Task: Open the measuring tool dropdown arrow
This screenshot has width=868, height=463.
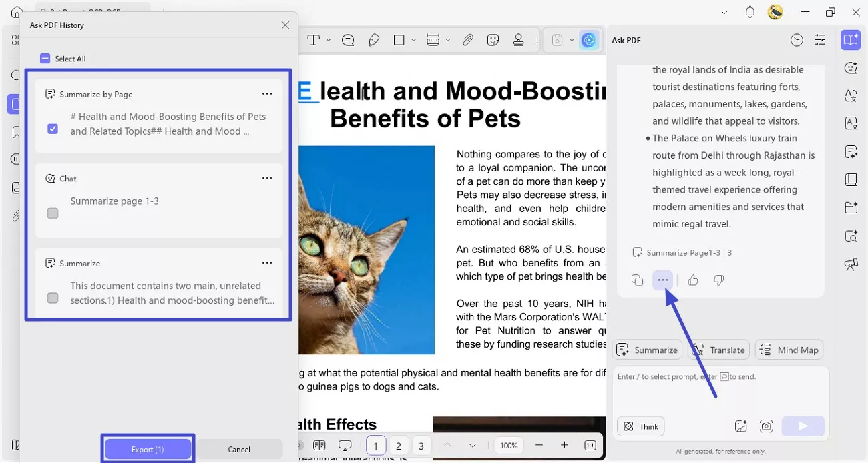Action: [448, 40]
